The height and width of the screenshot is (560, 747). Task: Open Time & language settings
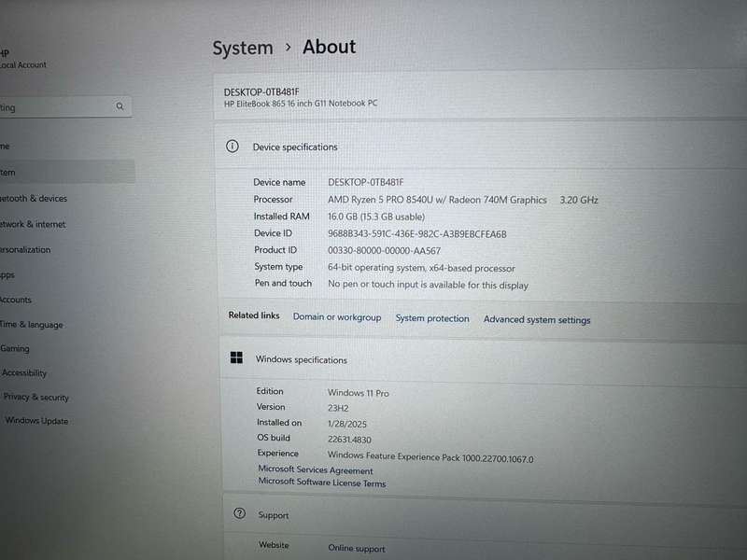[32, 324]
